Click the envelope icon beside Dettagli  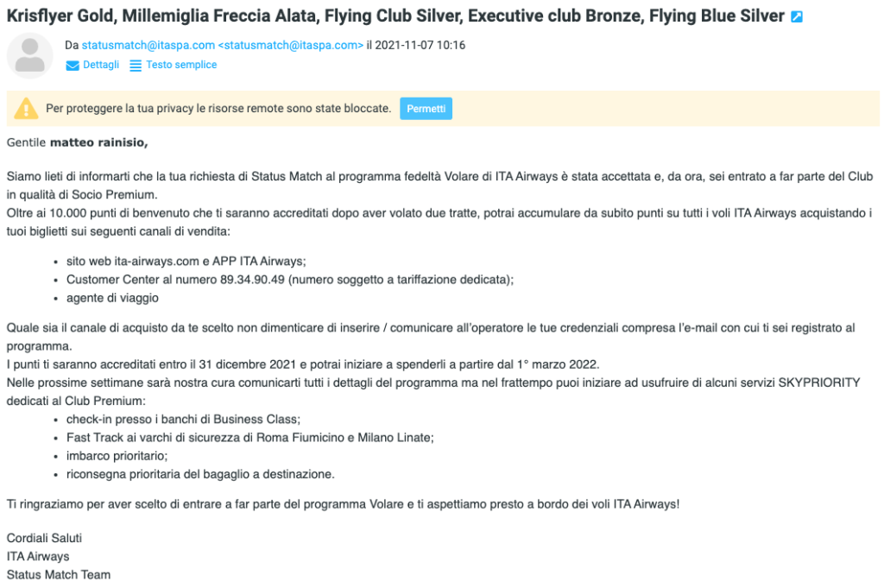(x=73, y=66)
